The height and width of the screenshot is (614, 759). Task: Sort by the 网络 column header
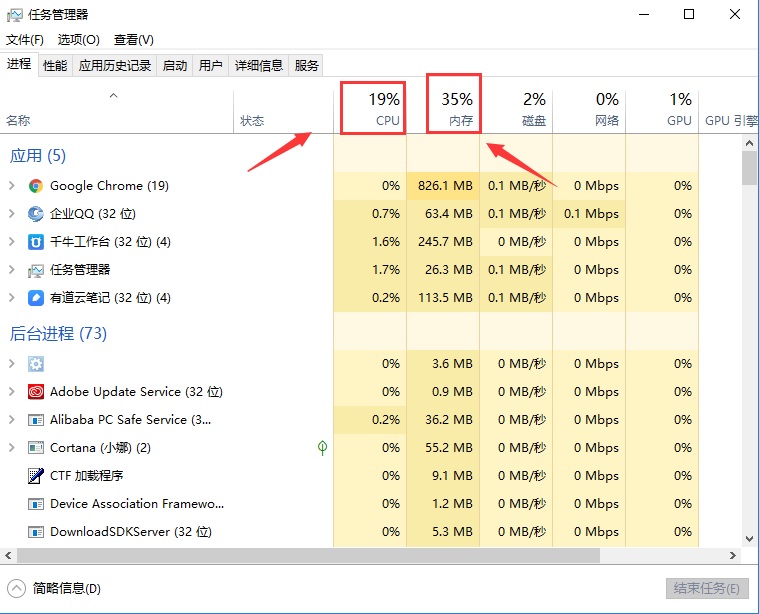click(589, 110)
